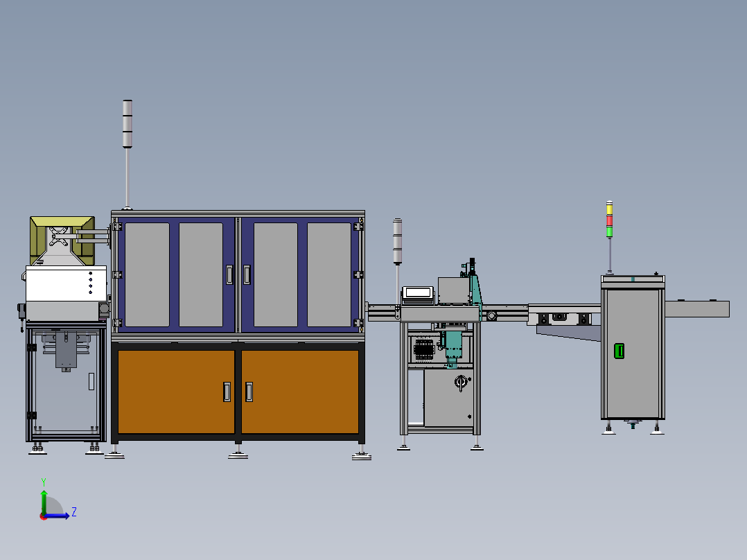
Task: Select the black camera atop the teal bracket
Action: [x=472, y=266]
